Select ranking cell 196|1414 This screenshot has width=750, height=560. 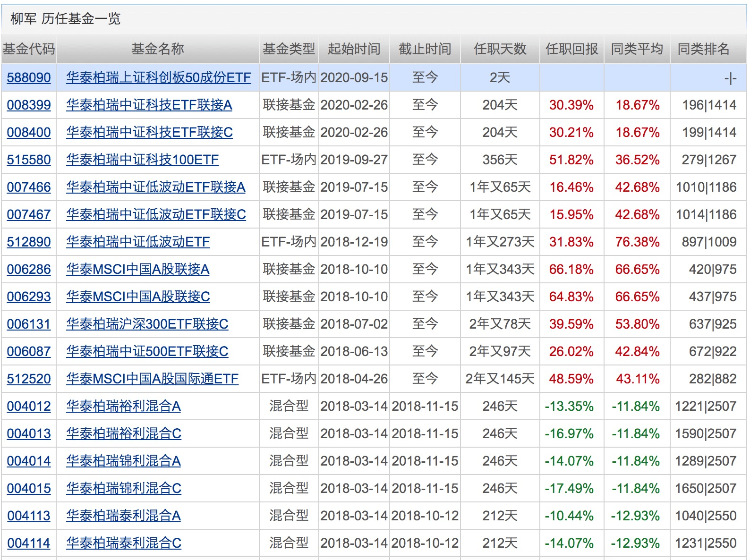[x=709, y=105]
